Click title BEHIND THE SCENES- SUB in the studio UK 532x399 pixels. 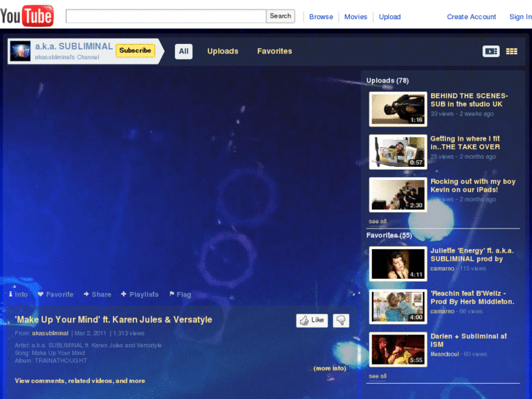click(469, 100)
